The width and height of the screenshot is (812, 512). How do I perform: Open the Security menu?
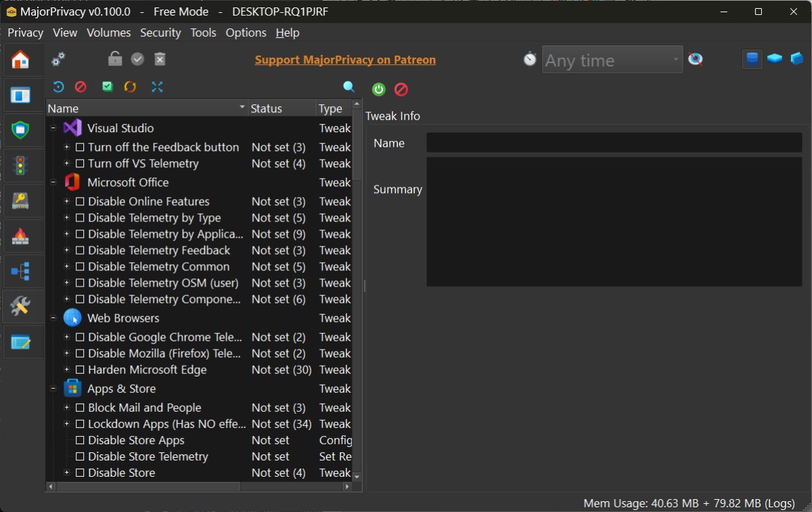coord(160,33)
